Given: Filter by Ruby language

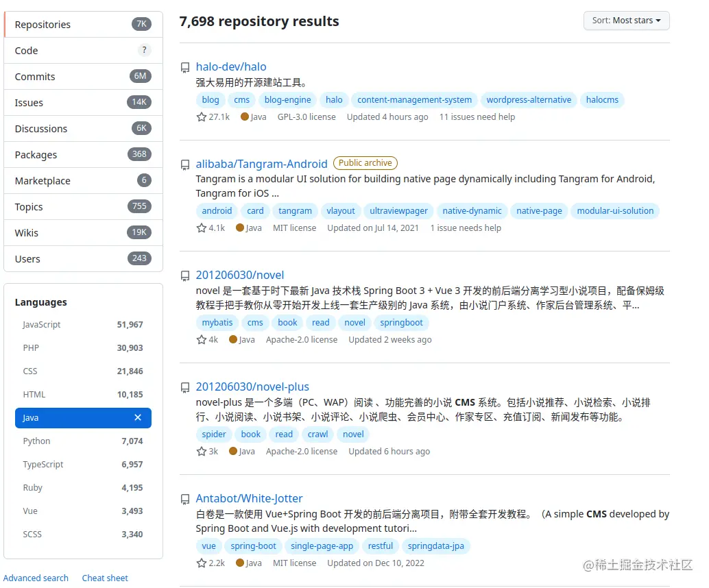Looking at the screenshot, I should [x=83, y=488].
